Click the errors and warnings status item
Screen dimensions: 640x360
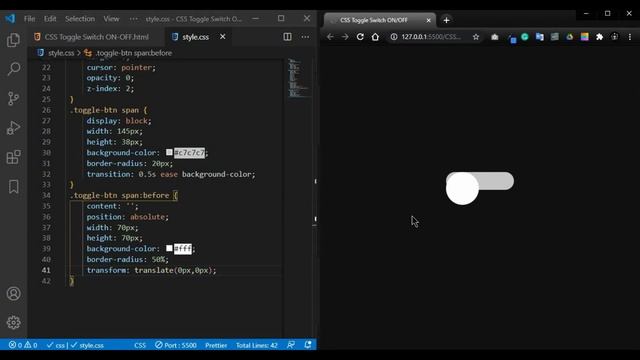pyautogui.click(x=23, y=345)
